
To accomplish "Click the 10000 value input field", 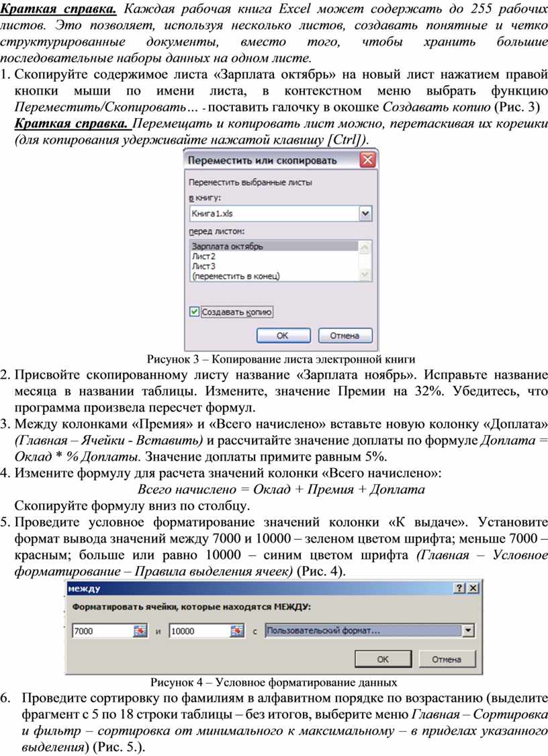I will tap(199, 630).
